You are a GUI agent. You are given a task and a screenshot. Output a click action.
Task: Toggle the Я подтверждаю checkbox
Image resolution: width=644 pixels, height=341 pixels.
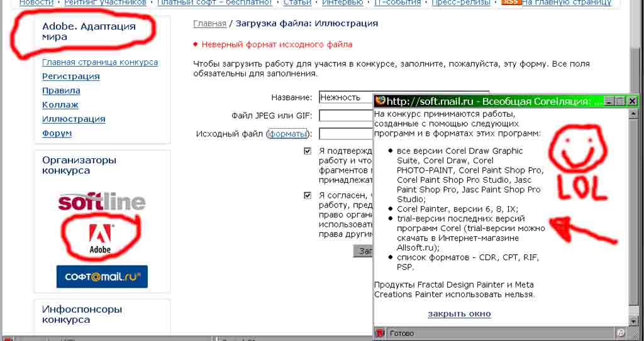pos(308,151)
